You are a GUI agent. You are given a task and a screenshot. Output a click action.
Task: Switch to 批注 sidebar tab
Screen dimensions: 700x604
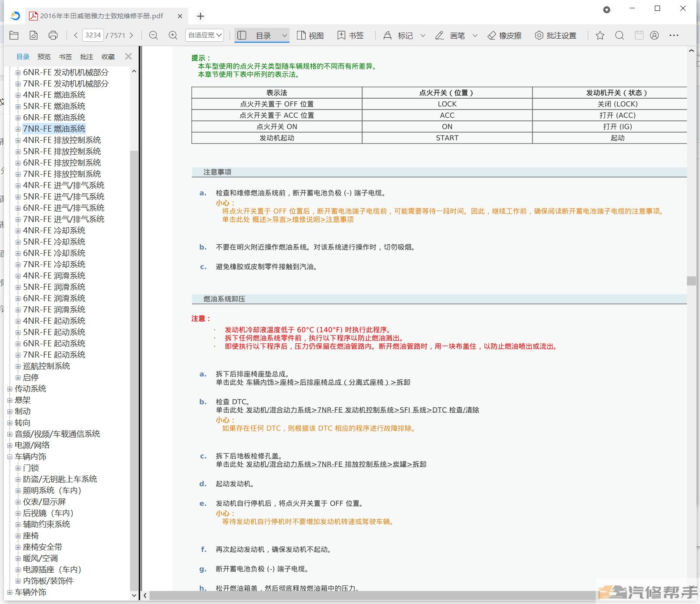point(87,56)
